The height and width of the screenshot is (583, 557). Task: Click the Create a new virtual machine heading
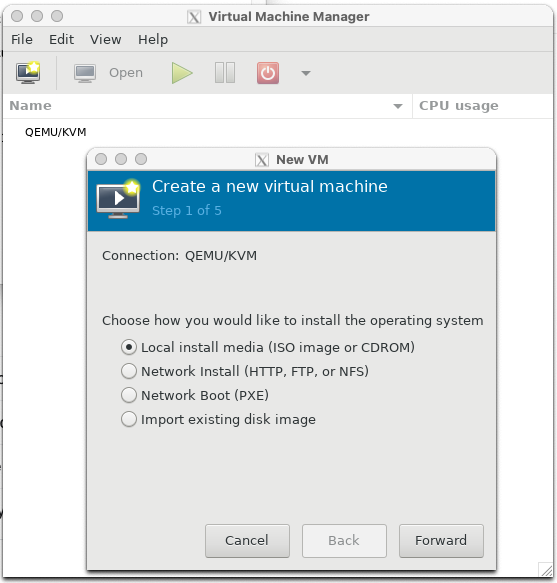tap(270, 186)
